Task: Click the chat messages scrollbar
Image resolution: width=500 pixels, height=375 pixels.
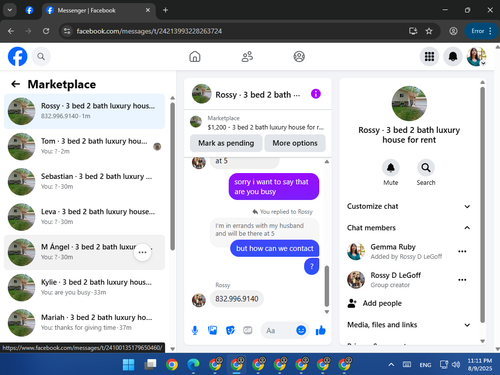Action: 327,286
